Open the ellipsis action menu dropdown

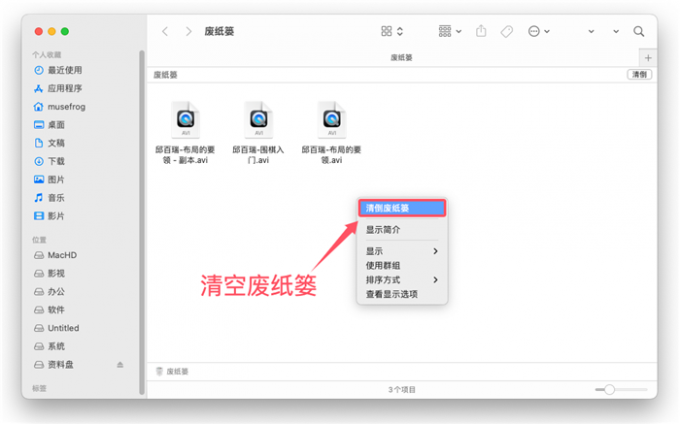click(x=539, y=31)
